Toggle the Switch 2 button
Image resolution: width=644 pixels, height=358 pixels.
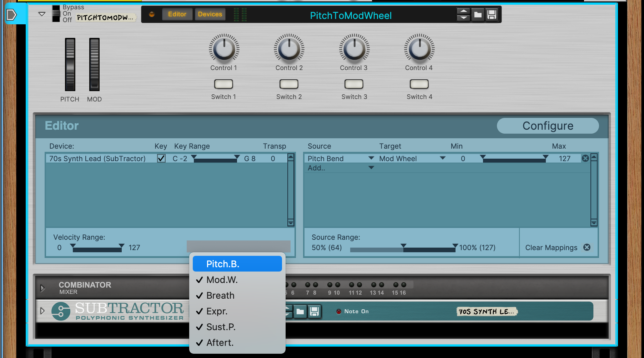[289, 84]
